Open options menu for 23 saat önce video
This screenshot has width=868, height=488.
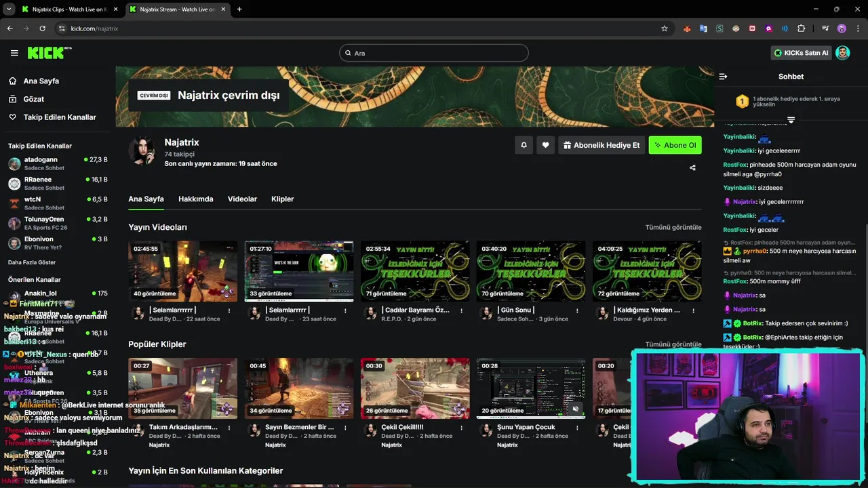pyautogui.click(x=345, y=310)
